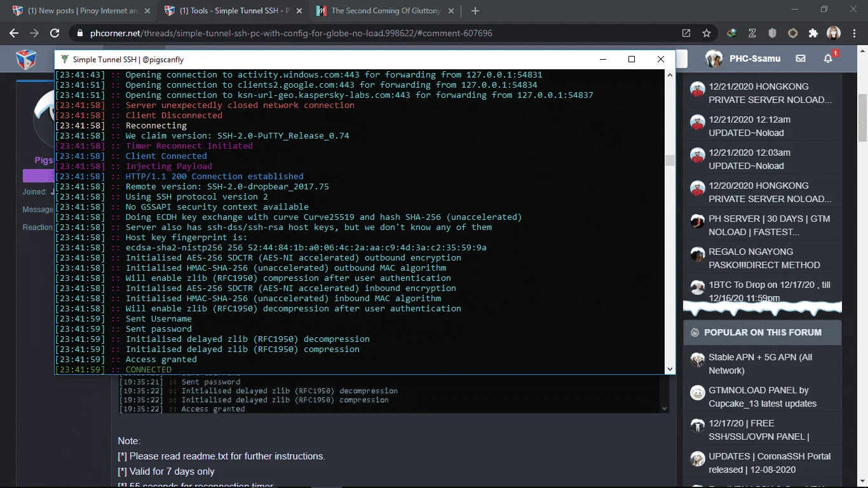Open the Extensions puzzle-piece menu
This screenshot has width=868, height=488.
tap(813, 33)
